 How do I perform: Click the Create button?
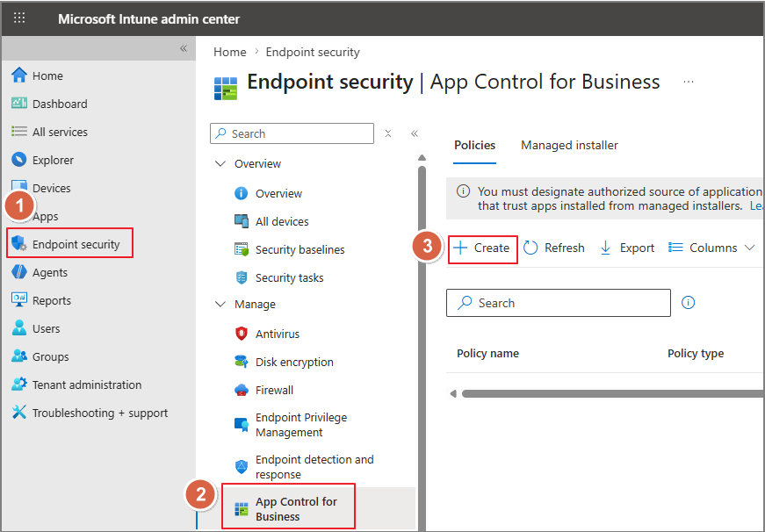click(x=482, y=248)
